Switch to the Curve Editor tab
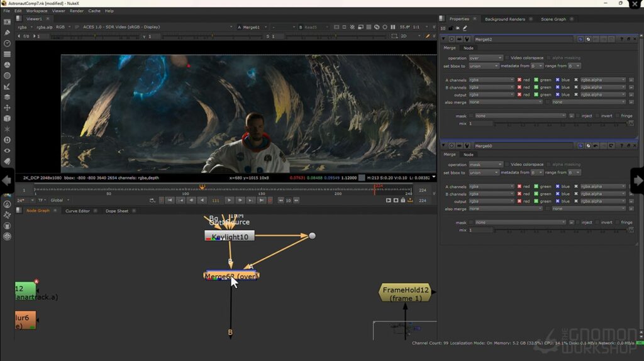This screenshot has height=361, width=644. tap(77, 211)
